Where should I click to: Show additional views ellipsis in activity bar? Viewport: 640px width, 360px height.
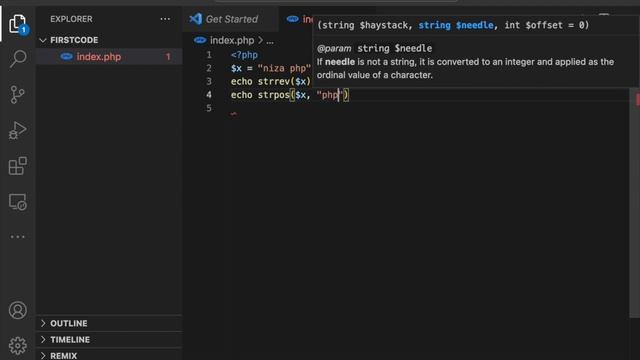pos(18,237)
